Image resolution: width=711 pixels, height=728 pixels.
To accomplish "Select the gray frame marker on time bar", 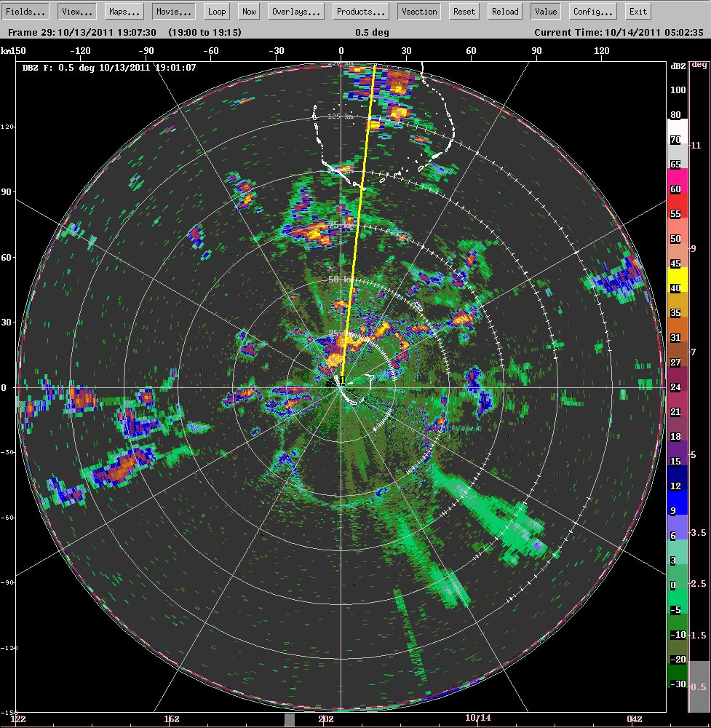I will click(x=290, y=720).
